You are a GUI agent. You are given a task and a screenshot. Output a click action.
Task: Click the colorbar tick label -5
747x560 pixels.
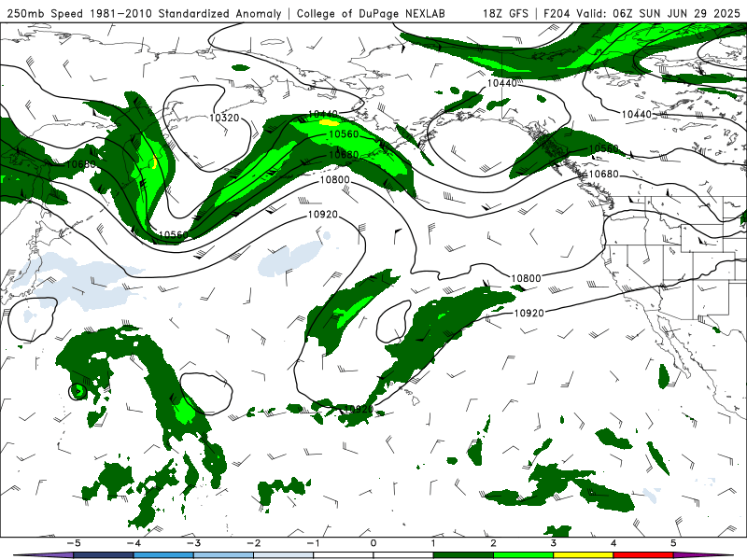coord(74,543)
